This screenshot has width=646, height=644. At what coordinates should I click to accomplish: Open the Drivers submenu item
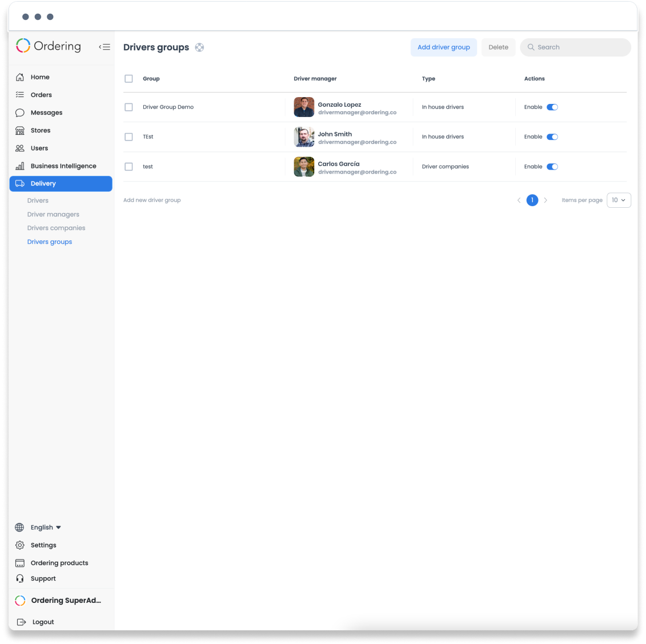point(38,200)
